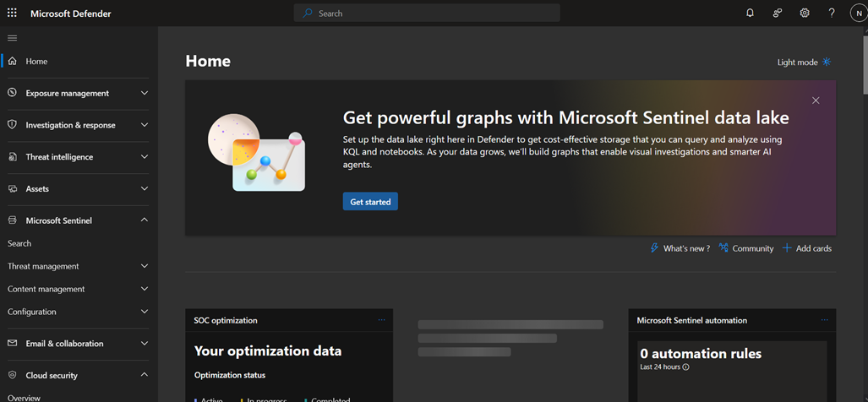The image size is (868, 402).
Task: Click the 0 automation rules text
Action: click(701, 353)
